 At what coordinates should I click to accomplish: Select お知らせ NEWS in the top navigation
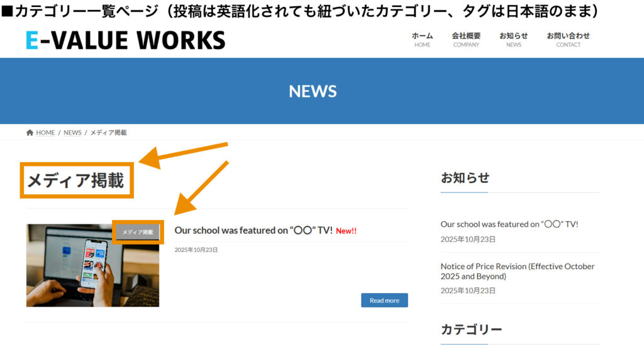click(x=513, y=40)
